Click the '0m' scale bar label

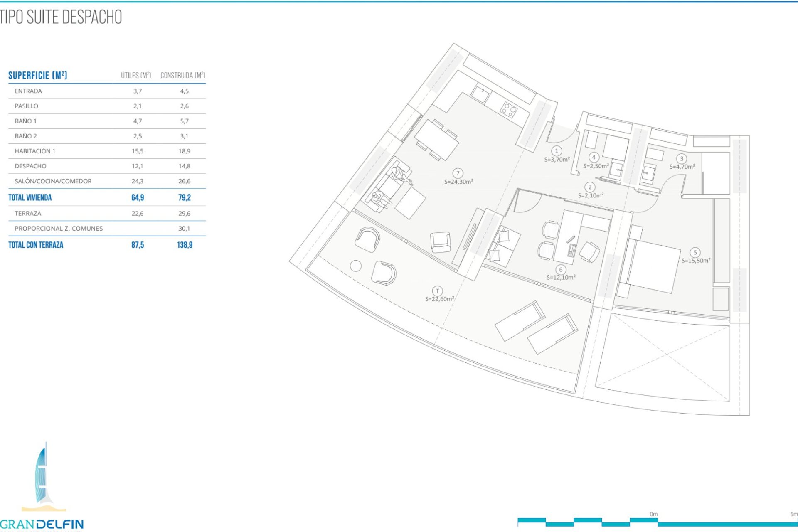click(x=653, y=514)
